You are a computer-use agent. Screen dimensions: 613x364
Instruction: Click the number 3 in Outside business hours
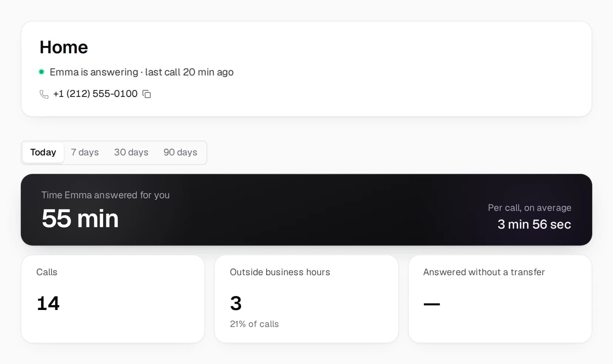pyautogui.click(x=236, y=303)
